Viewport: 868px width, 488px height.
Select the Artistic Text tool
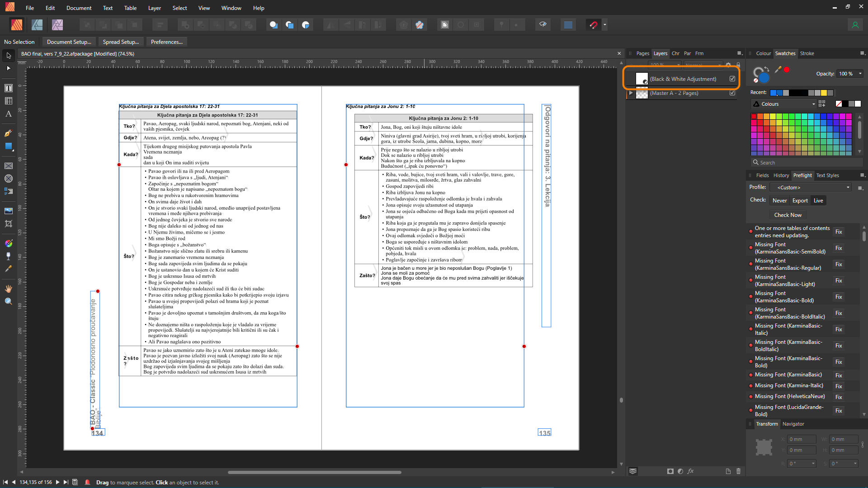coord(8,114)
